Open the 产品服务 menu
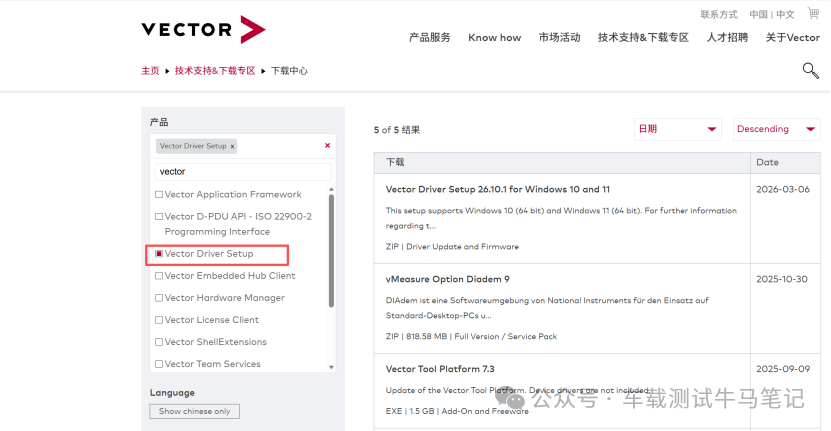This screenshot has width=831, height=431. coord(429,38)
